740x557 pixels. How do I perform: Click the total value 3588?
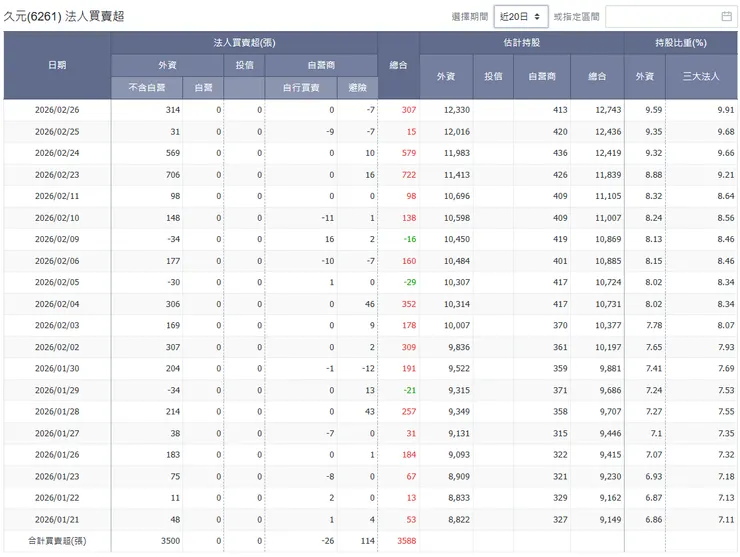click(x=406, y=541)
